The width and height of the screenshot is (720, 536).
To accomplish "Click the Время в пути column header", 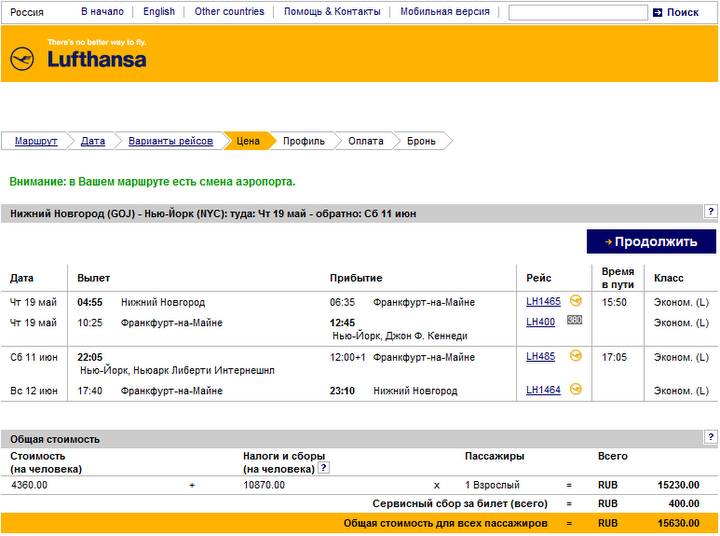I will (x=618, y=278).
